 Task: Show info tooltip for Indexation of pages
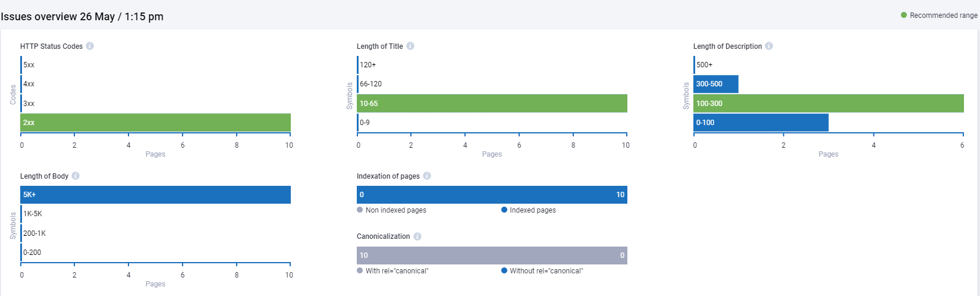[427, 176]
